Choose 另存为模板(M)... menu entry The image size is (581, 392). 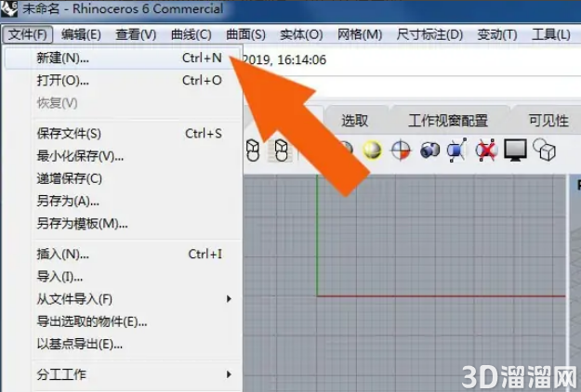(x=123, y=224)
